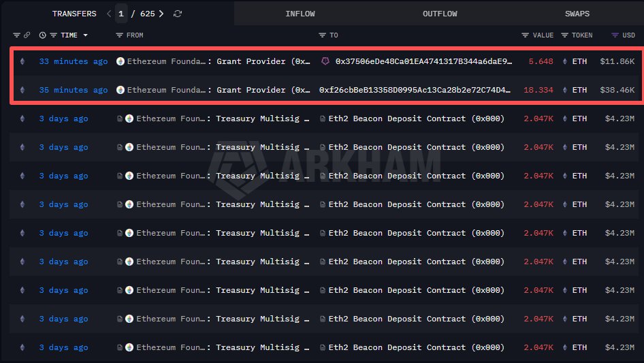Open recipient address 0x37506eDe48Ca01EA…
The height and width of the screenshot is (363, 644).
(x=423, y=61)
